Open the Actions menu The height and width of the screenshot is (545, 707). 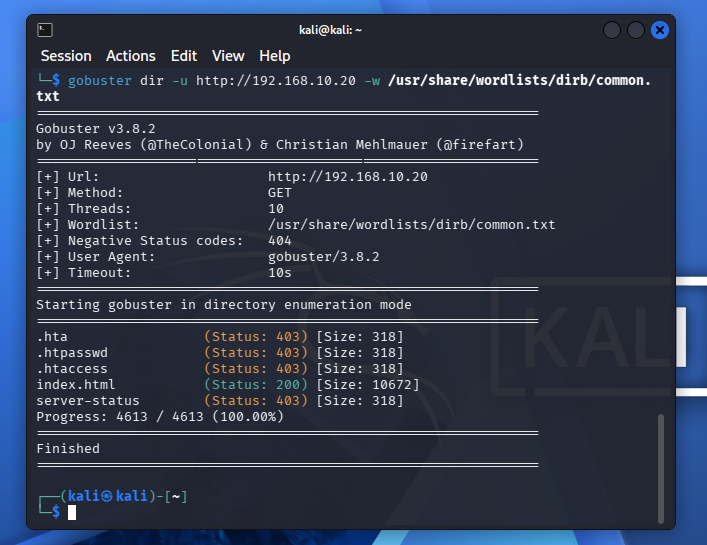pos(131,56)
